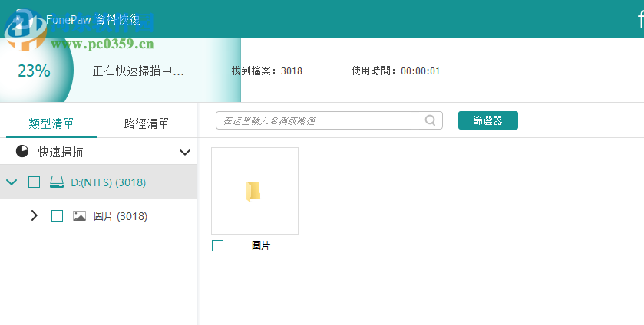Select the D:(NTFS) (3018) tree item
The width and height of the screenshot is (644, 325).
pos(98,182)
